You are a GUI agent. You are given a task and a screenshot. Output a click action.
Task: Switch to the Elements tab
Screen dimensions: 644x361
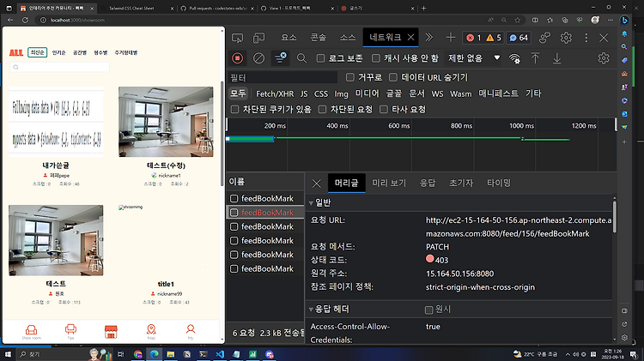tap(289, 38)
